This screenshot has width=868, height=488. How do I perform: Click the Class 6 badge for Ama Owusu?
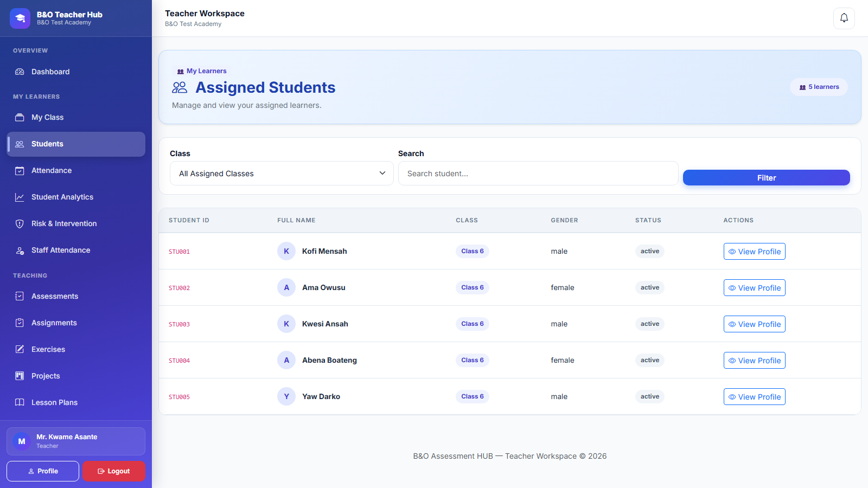(x=473, y=287)
